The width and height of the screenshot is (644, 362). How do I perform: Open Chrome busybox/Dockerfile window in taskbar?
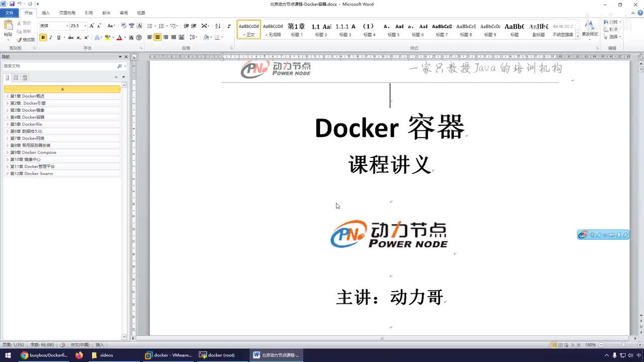pyautogui.click(x=44, y=355)
